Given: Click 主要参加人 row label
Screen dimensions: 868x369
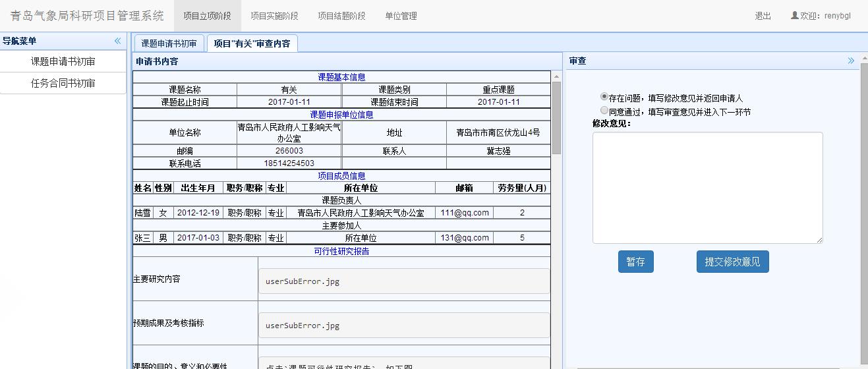Looking at the screenshot, I should (341, 225).
